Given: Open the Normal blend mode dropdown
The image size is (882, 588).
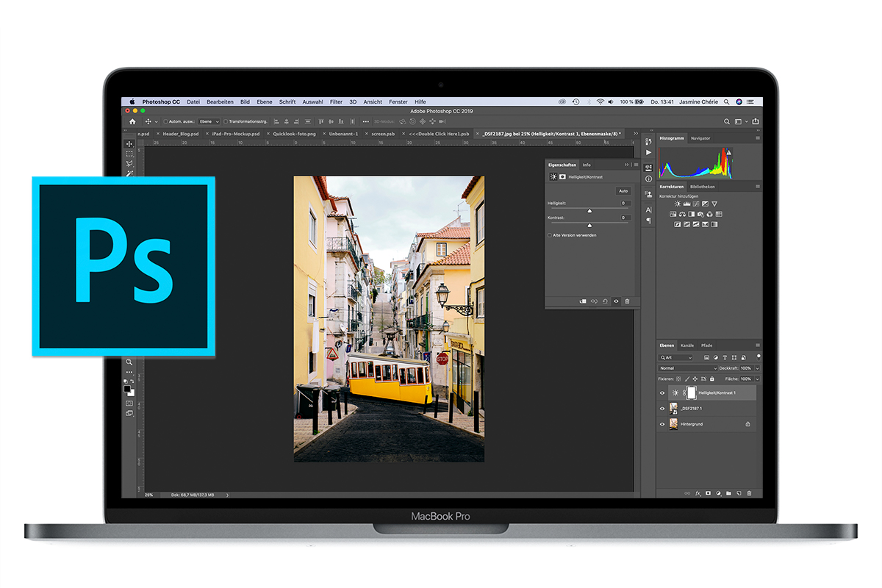Looking at the screenshot, I should pyautogui.click(x=688, y=368).
